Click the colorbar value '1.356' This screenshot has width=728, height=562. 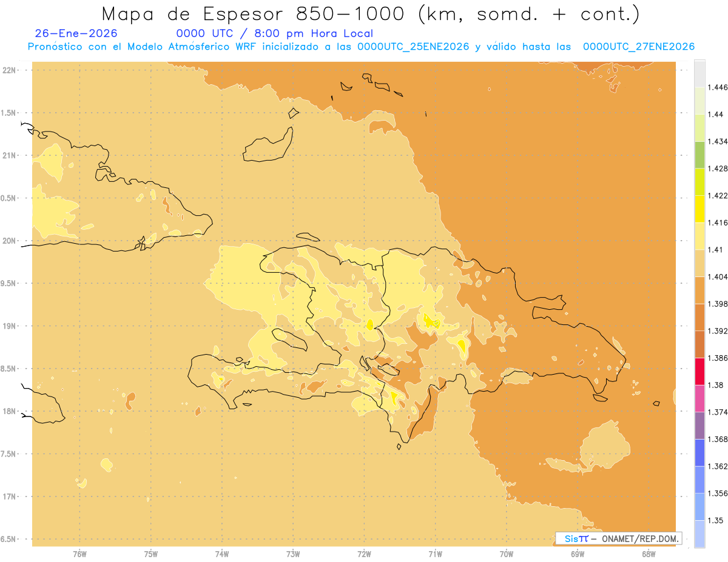tap(717, 493)
